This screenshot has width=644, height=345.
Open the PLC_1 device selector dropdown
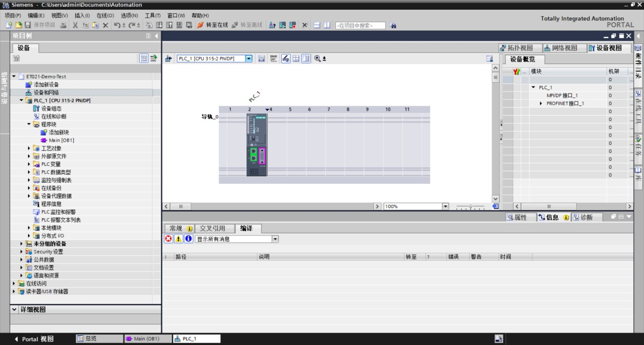click(x=249, y=59)
